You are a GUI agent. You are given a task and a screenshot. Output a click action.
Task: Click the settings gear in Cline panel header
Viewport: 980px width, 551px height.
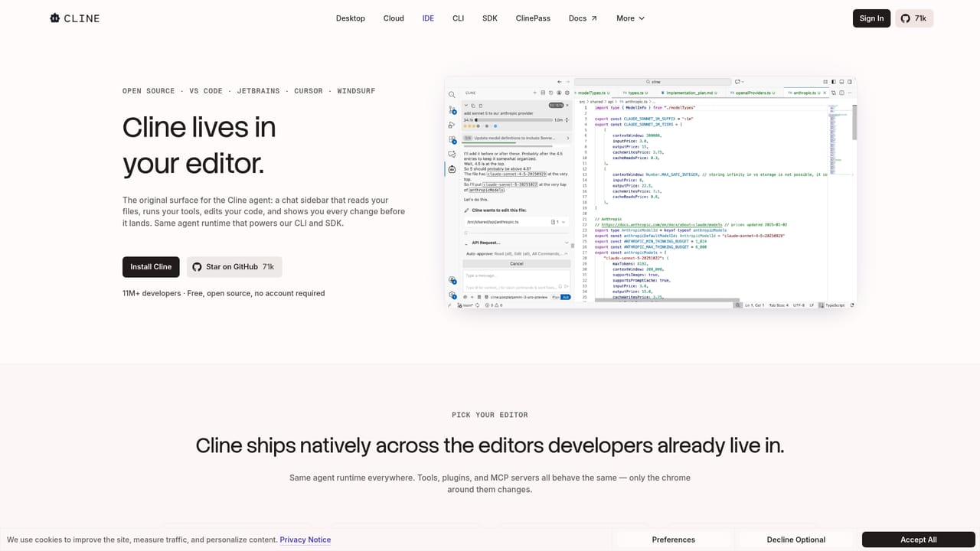567,92
